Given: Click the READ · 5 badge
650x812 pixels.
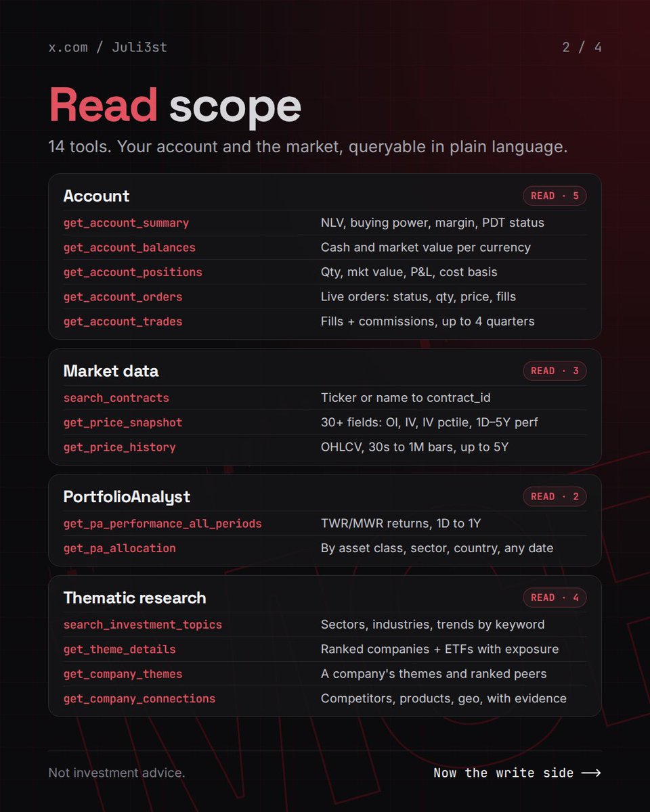Looking at the screenshot, I should (555, 196).
